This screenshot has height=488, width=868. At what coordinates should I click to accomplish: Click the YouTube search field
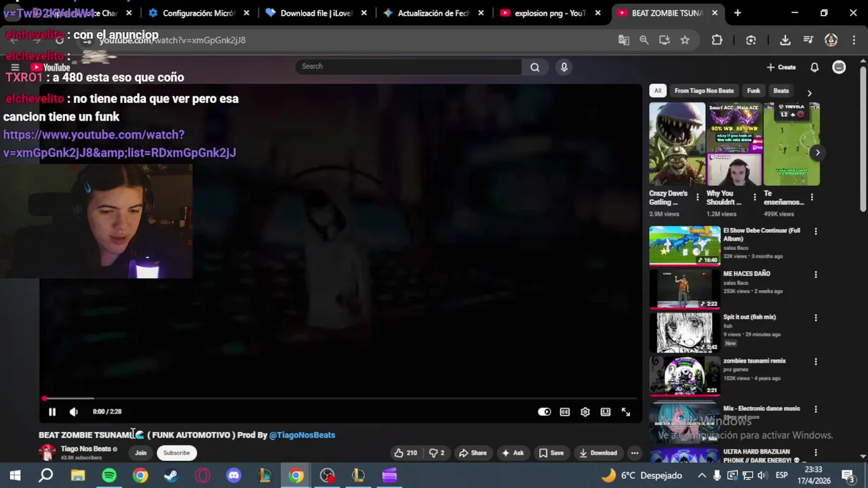[408, 66]
